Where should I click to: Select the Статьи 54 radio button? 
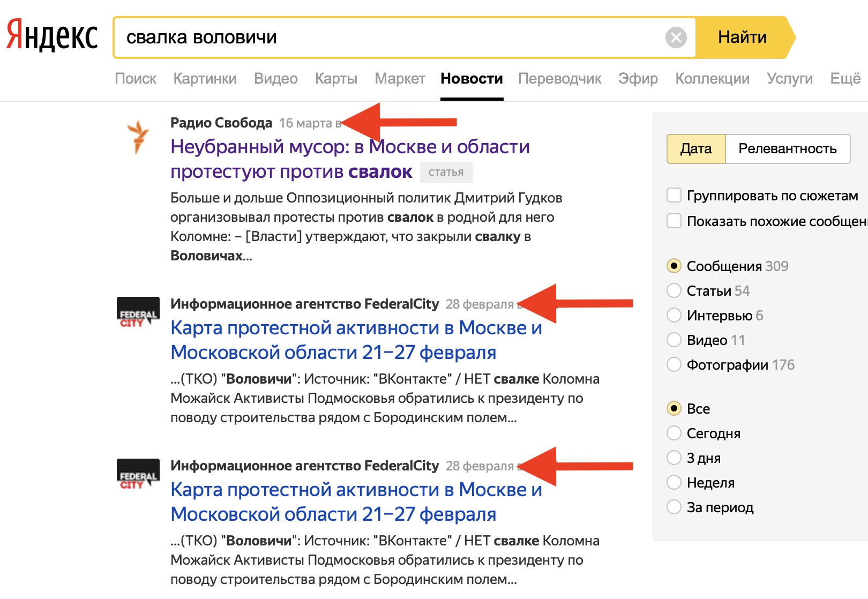pyautogui.click(x=674, y=290)
